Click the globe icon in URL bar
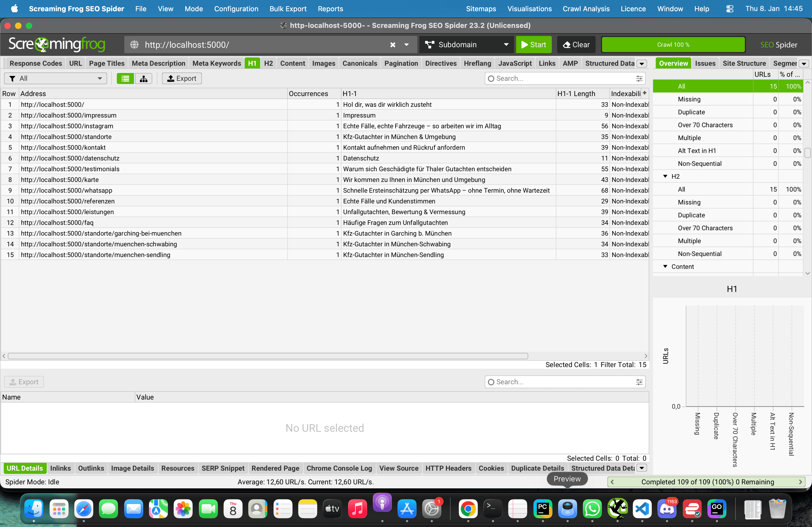 tap(135, 45)
